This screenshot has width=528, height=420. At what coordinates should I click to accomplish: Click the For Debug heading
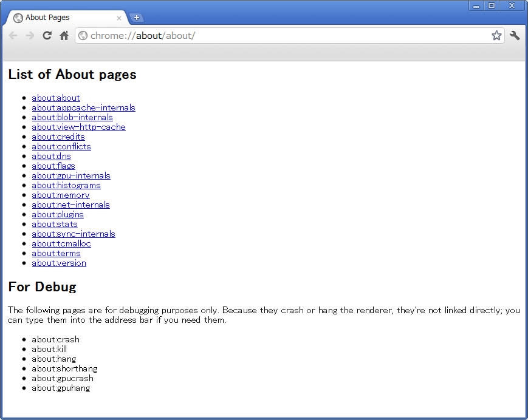pyautogui.click(x=42, y=287)
